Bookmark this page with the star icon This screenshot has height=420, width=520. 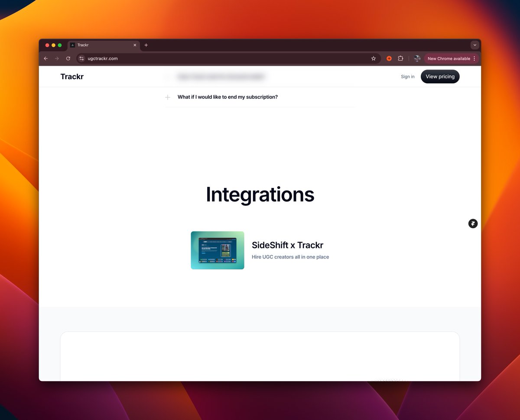pyautogui.click(x=374, y=58)
